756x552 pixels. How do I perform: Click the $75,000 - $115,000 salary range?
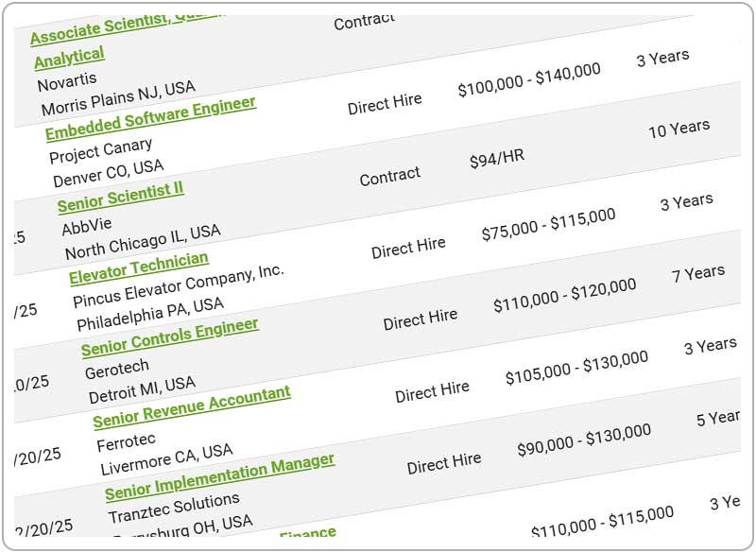tap(548, 225)
